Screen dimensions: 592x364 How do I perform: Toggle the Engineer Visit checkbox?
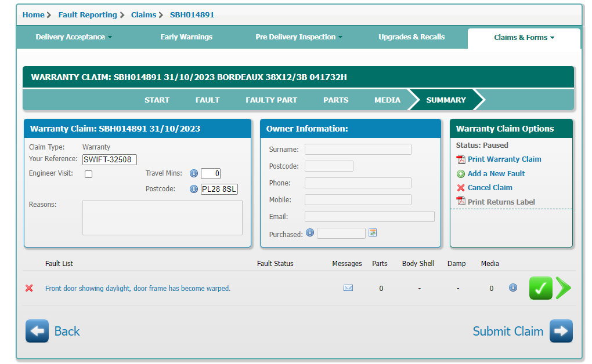[89, 174]
